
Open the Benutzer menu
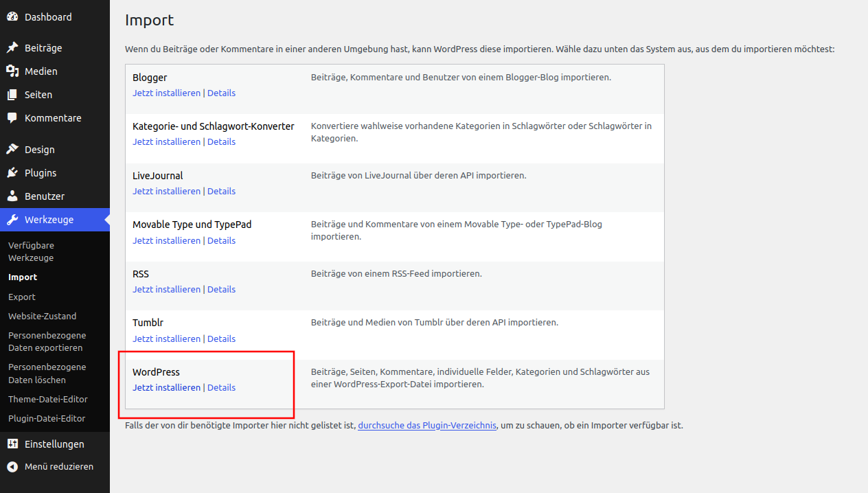pos(55,196)
